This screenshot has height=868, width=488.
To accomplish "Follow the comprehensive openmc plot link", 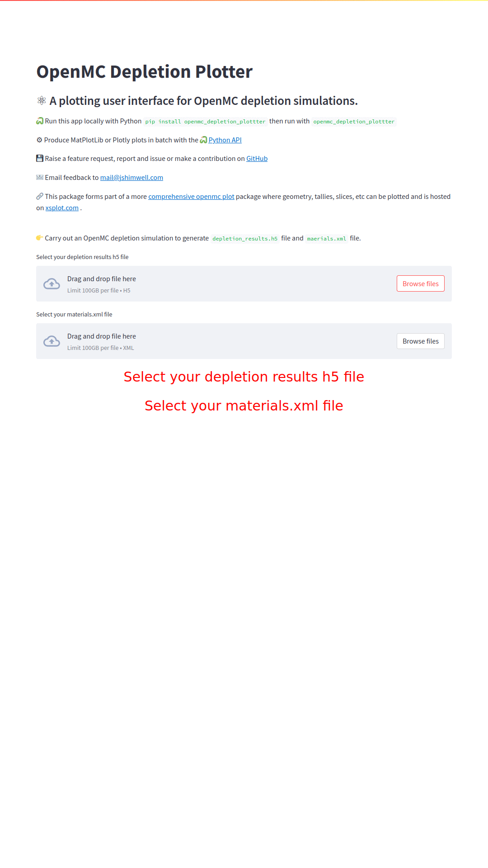I will click(191, 197).
